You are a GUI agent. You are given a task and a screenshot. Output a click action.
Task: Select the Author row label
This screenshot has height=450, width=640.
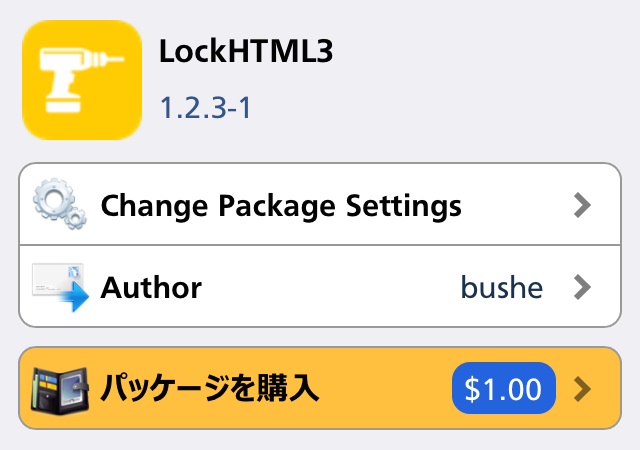tap(151, 288)
